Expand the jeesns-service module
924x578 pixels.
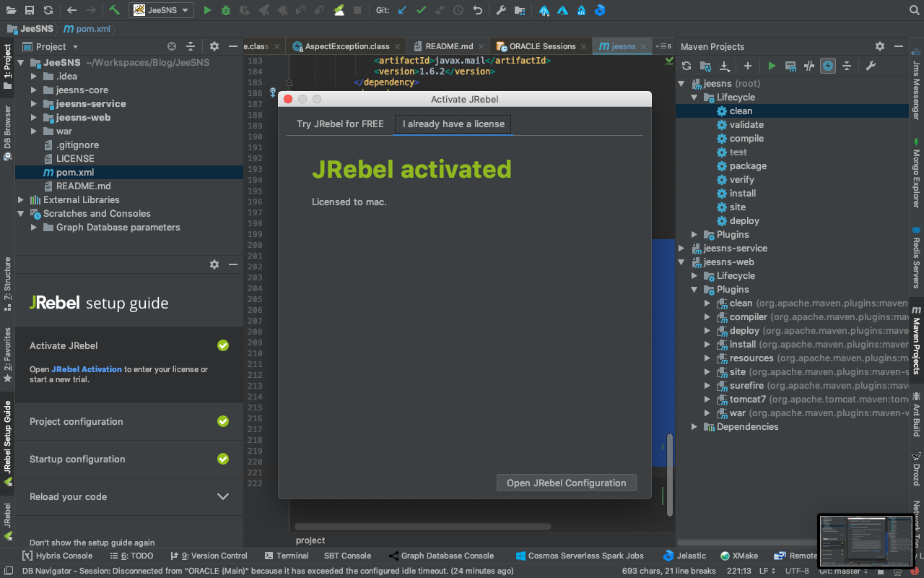tap(34, 104)
